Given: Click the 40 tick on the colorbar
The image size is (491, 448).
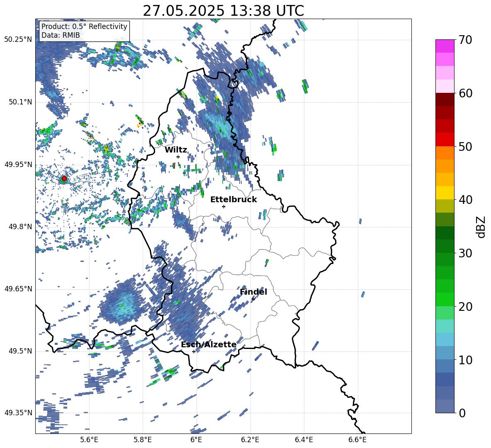Looking at the screenshot, I should (465, 200).
